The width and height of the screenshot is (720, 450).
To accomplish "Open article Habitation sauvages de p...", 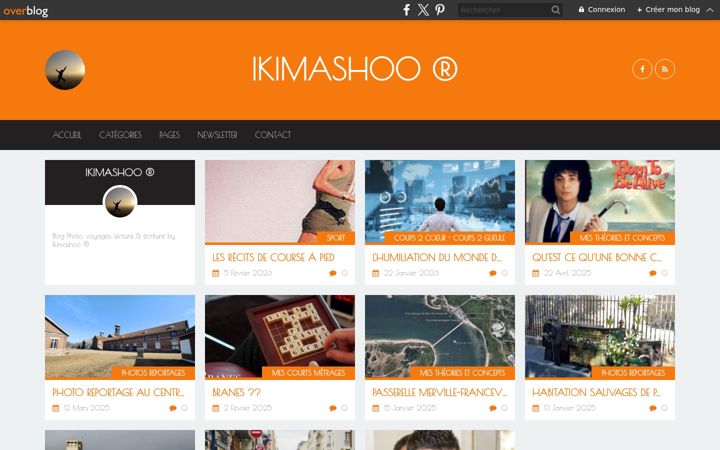I will pyautogui.click(x=596, y=392).
